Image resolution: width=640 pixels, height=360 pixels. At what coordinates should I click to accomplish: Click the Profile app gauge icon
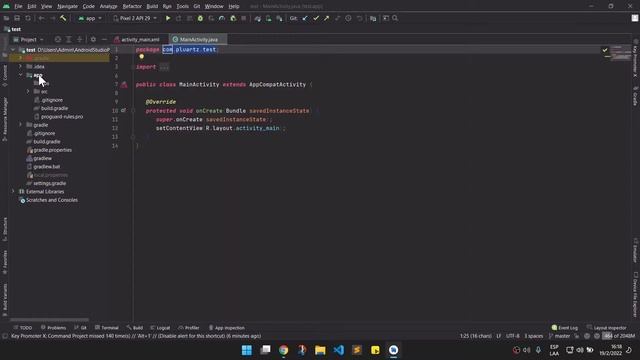click(222, 18)
